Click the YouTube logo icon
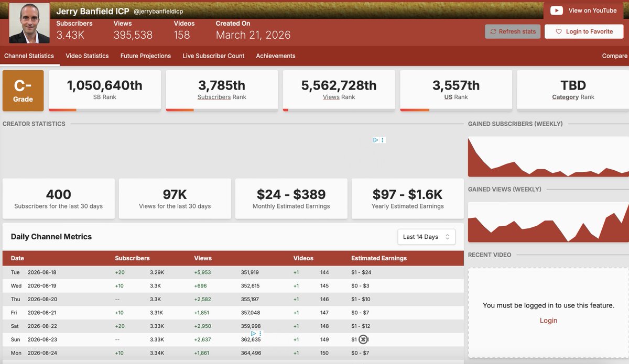The height and width of the screenshot is (364, 629). pyautogui.click(x=557, y=10)
